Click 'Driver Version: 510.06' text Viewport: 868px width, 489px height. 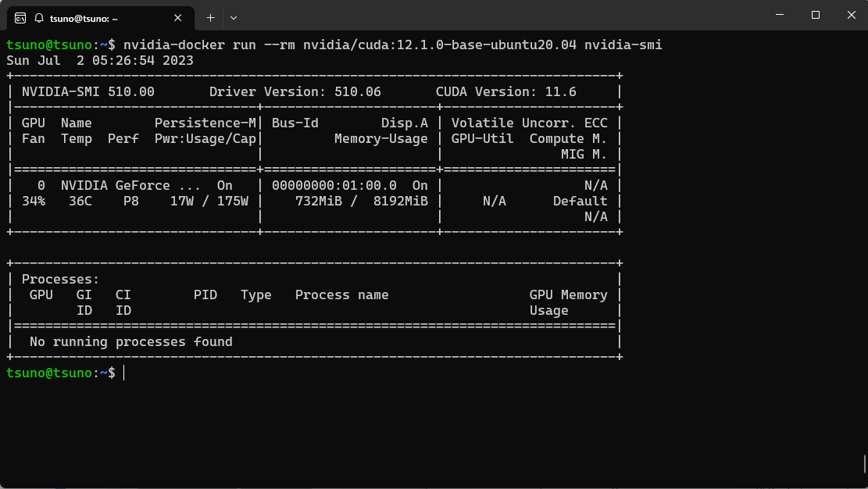[x=295, y=92]
